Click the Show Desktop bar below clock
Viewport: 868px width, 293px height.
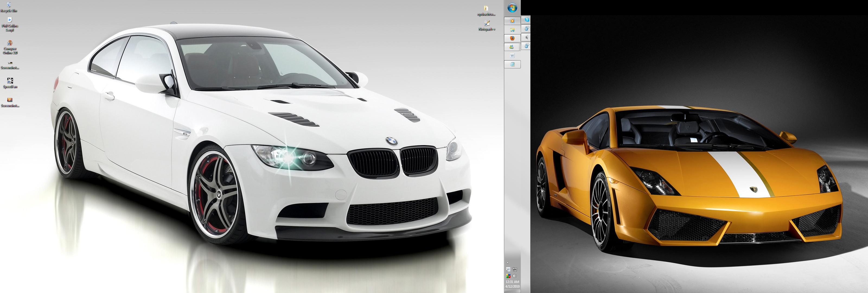point(512,291)
